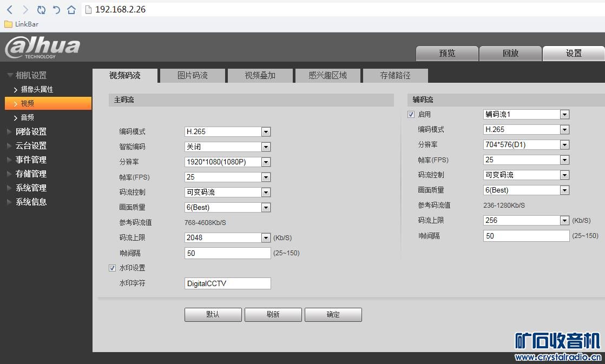The height and width of the screenshot is (364, 605).
Task: Expand the 网络设置 section
Action: pyautogui.click(x=27, y=131)
